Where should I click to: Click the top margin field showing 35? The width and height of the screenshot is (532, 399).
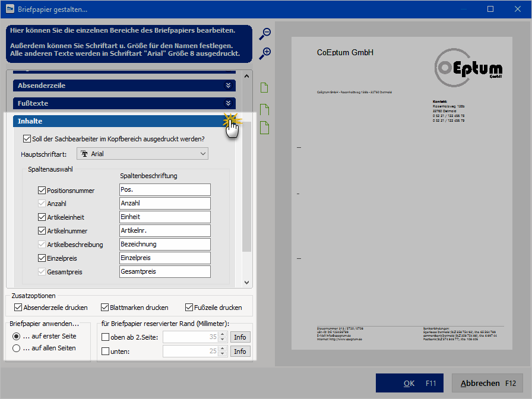(191, 337)
